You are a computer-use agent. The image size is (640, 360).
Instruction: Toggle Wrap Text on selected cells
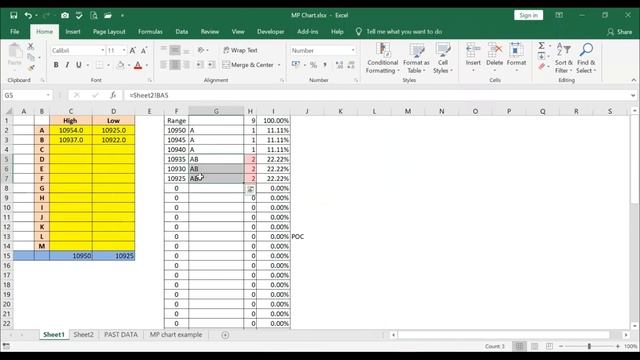pos(240,50)
